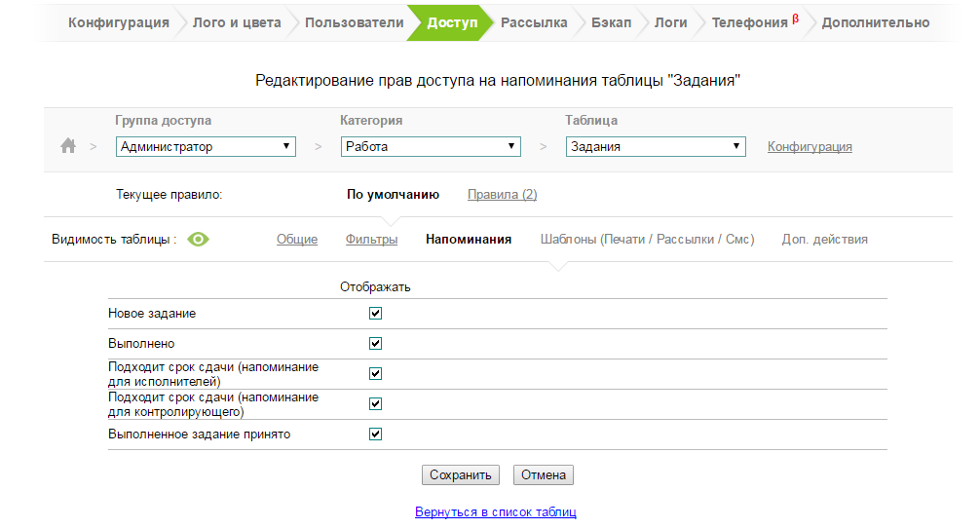Viewport: 980px width, 529px height.
Task: Toggle deadline reminder checkbox for контролирующего
Action: [x=375, y=404]
